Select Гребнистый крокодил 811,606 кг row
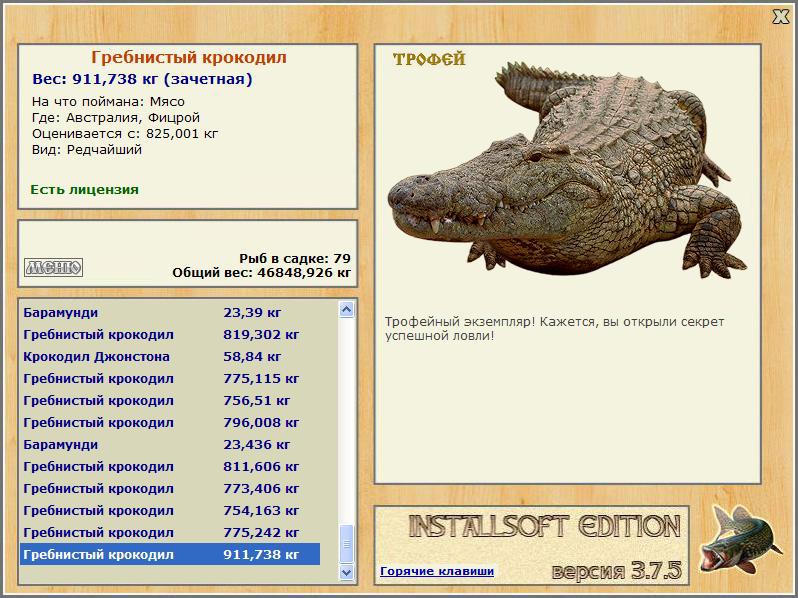This screenshot has height=598, width=798. coord(170,466)
